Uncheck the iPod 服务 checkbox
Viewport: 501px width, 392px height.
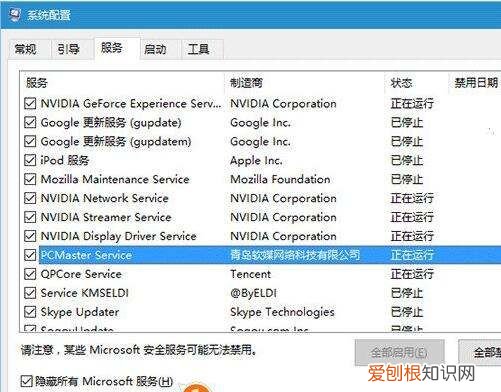click(x=30, y=160)
